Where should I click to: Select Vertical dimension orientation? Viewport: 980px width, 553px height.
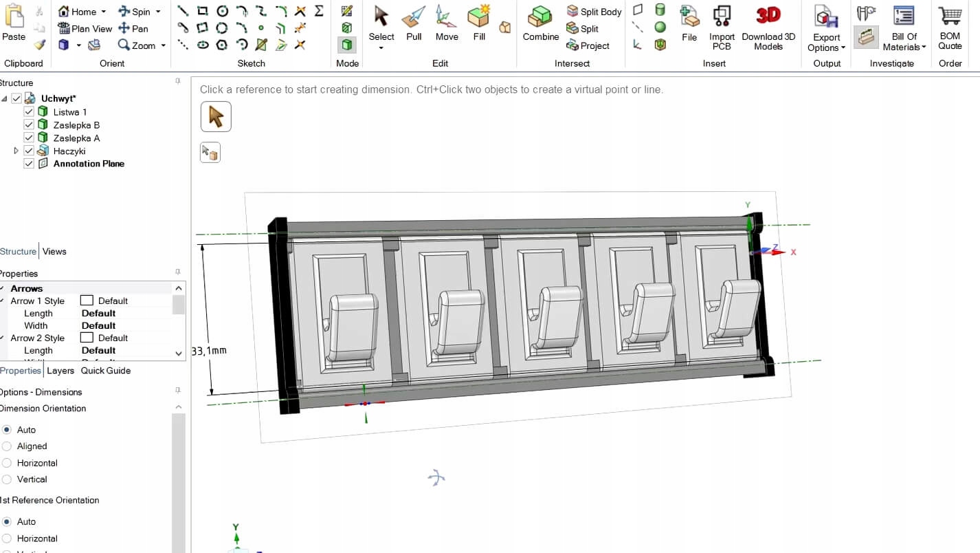(x=7, y=479)
